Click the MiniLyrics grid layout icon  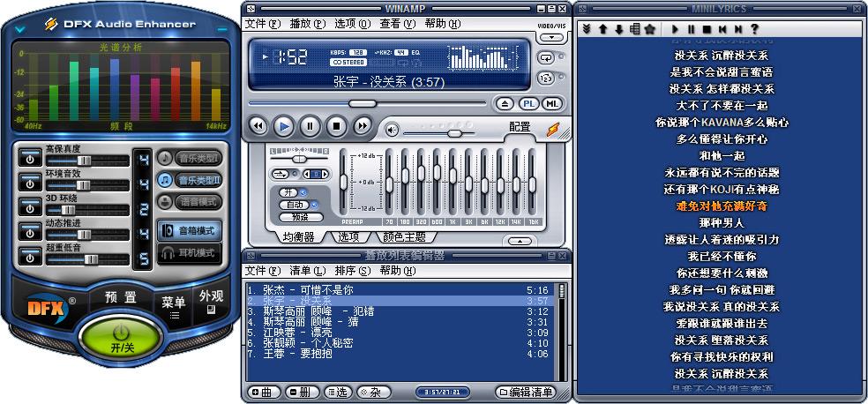[x=634, y=29]
